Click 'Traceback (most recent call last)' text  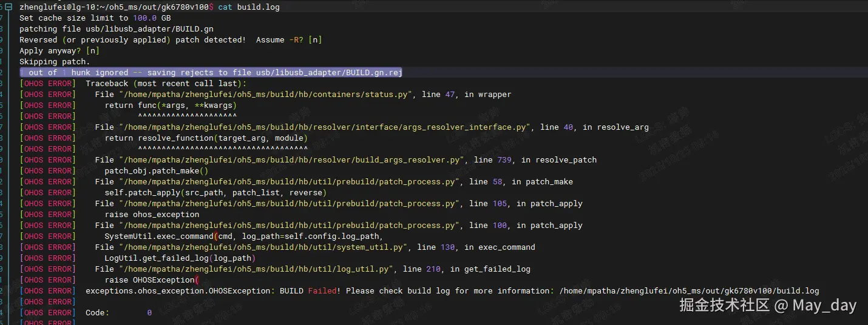click(166, 84)
